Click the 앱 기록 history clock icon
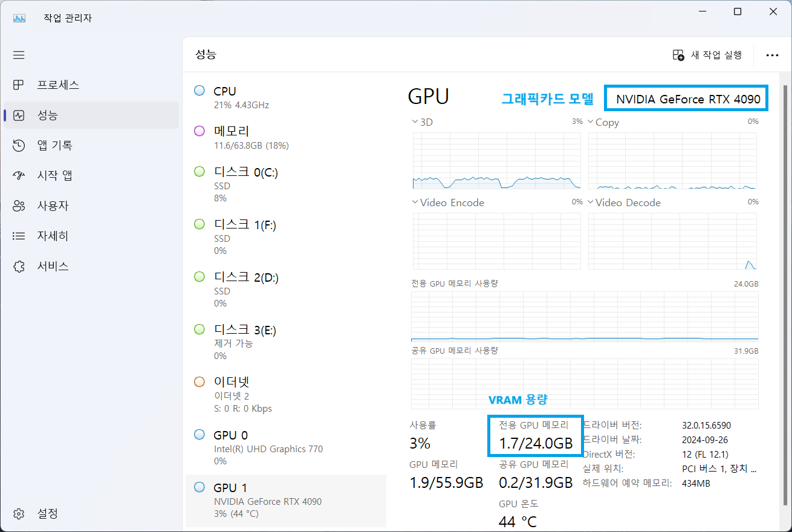The height and width of the screenshot is (532, 792). coord(19,145)
